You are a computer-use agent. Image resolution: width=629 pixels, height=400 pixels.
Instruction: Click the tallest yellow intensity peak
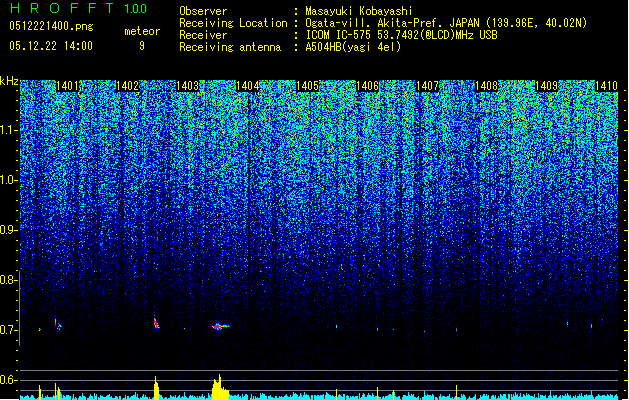point(219,387)
